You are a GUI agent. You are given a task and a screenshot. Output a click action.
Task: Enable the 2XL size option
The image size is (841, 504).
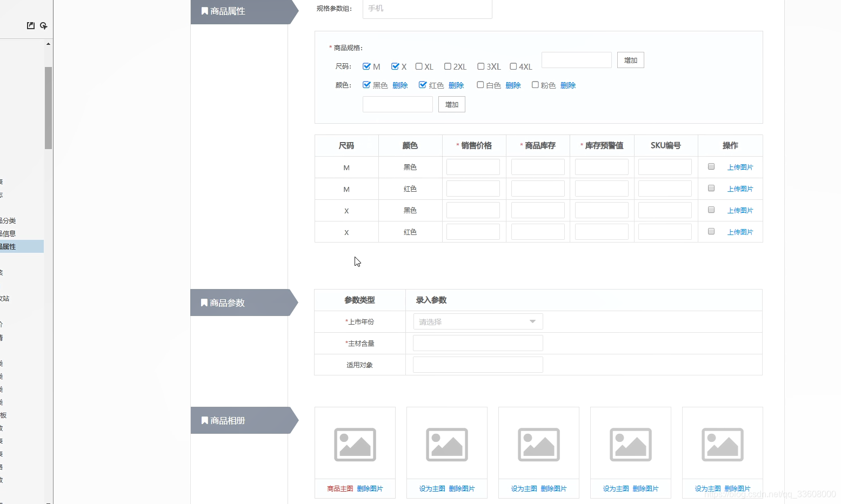tap(448, 66)
